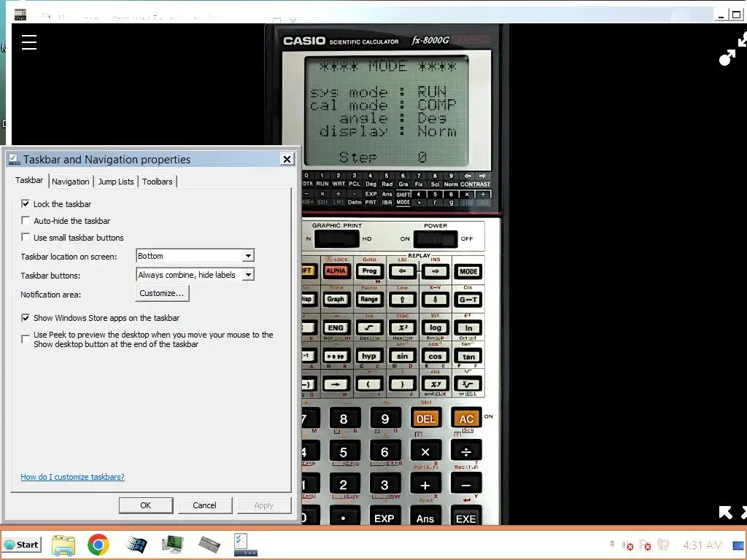Click Customize notification area button
The width and height of the screenshot is (747, 560).
pyautogui.click(x=162, y=293)
